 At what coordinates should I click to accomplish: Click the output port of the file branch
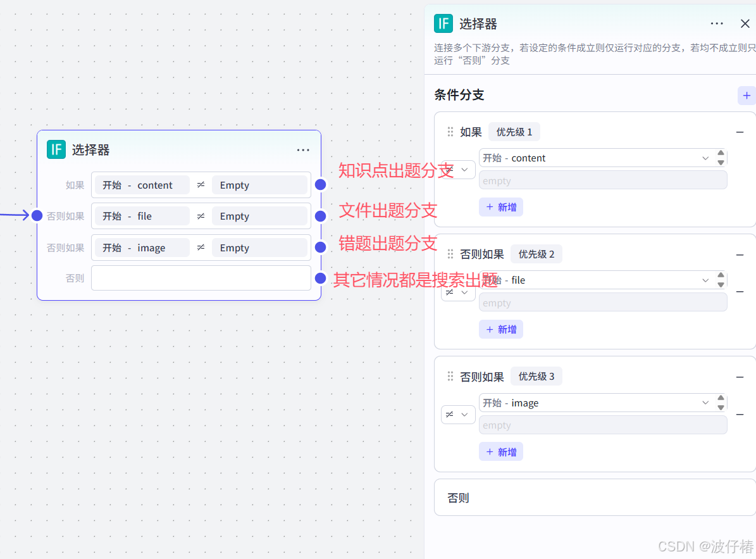[x=320, y=216]
